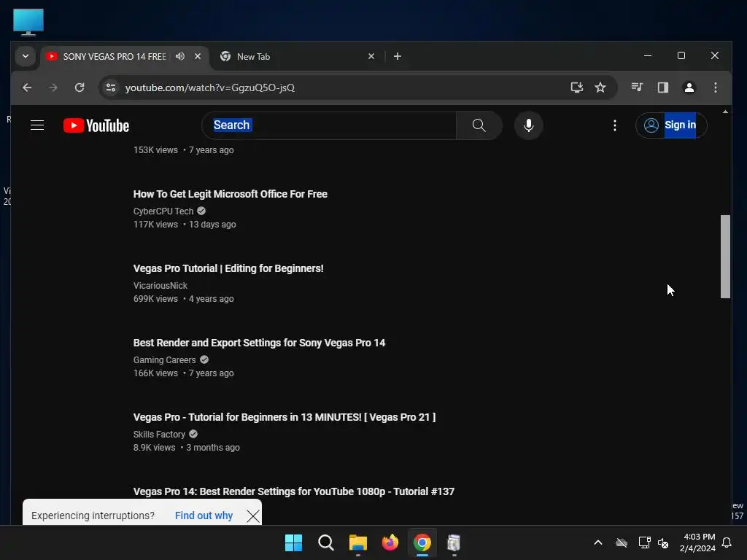Click the YouTube search magnifier button

[479, 125]
